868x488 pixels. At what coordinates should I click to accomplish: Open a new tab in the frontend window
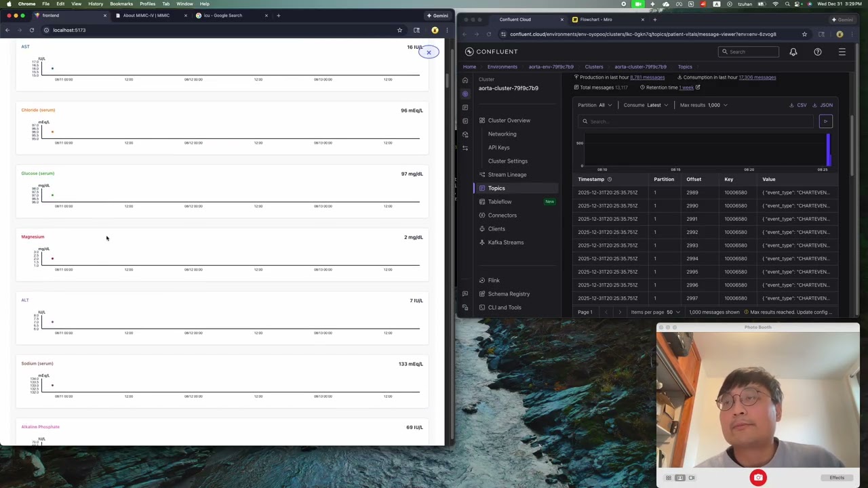pyautogui.click(x=278, y=16)
